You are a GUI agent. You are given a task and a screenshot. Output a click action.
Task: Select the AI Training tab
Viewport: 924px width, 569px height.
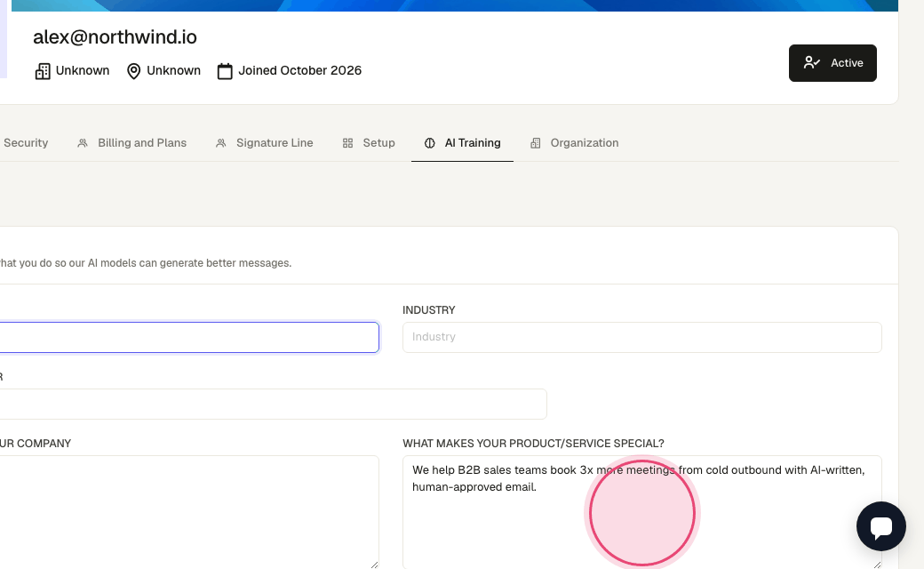coord(462,142)
